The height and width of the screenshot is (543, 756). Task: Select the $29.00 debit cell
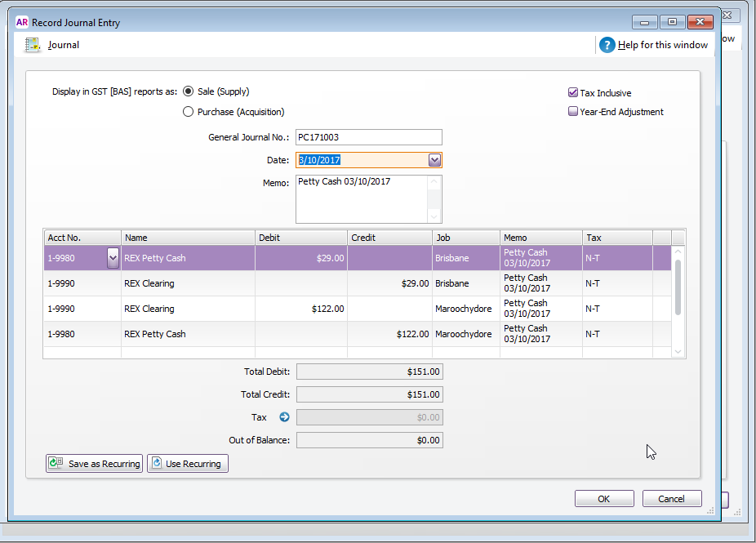coord(301,258)
